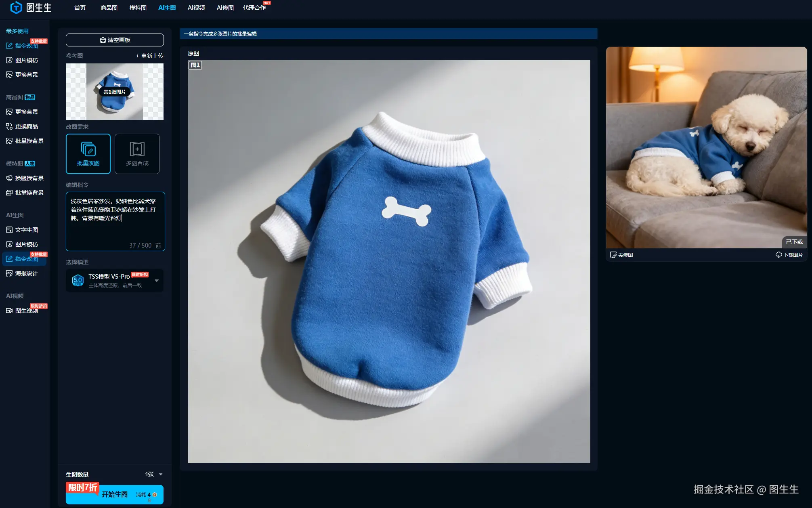Click the generated dog-on-sofa result thumbnail
Image resolution: width=812 pixels, height=508 pixels.
pos(706,147)
